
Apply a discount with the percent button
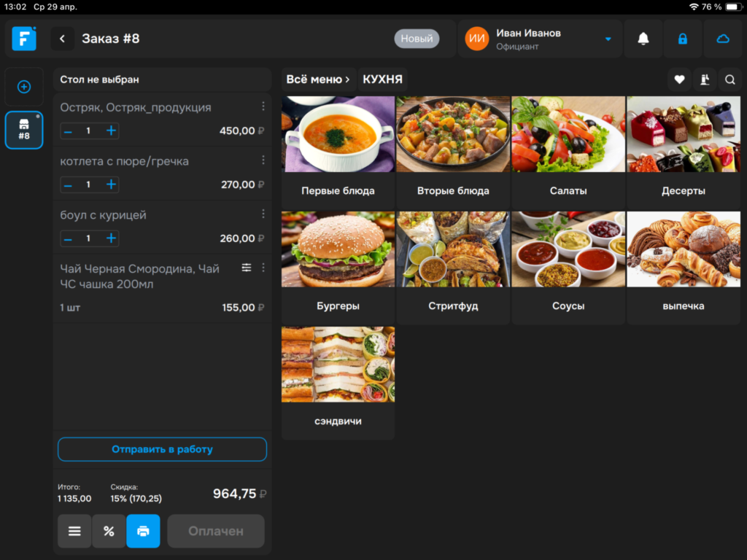tap(109, 531)
